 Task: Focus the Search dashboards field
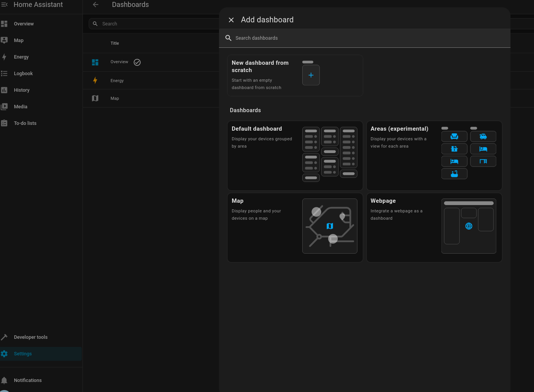pos(365,38)
